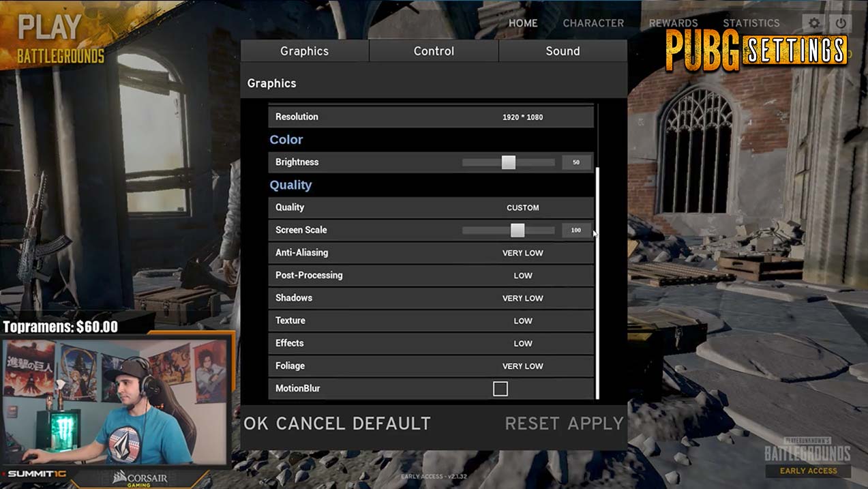Open the Post-Processing LOW selector

(523, 276)
